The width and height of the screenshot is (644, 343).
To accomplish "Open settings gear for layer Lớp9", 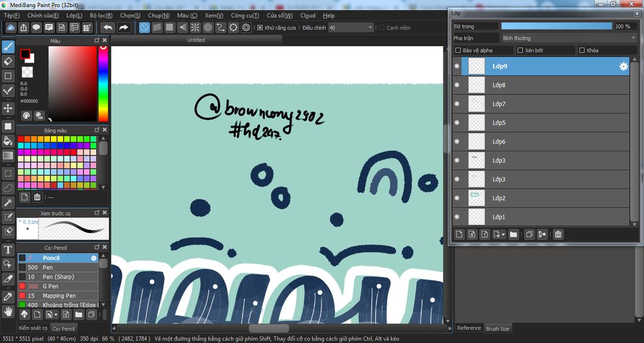I will (623, 66).
